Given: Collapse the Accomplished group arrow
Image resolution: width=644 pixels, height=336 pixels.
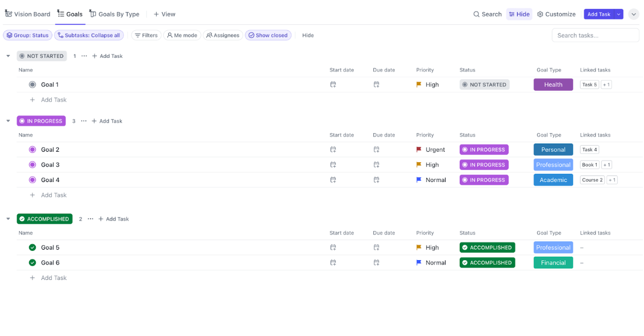Looking at the screenshot, I should click(8, 219).
